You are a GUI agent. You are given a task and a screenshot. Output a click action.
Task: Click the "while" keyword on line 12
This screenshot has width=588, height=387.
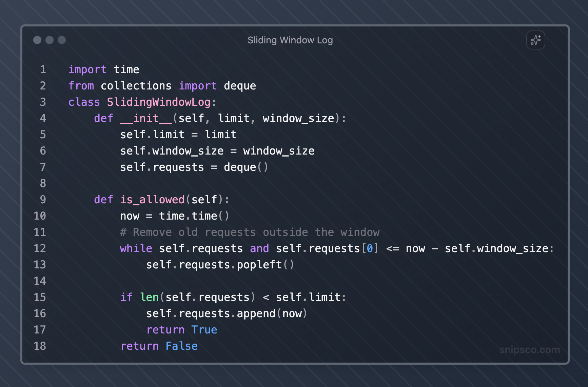[136, 248]
